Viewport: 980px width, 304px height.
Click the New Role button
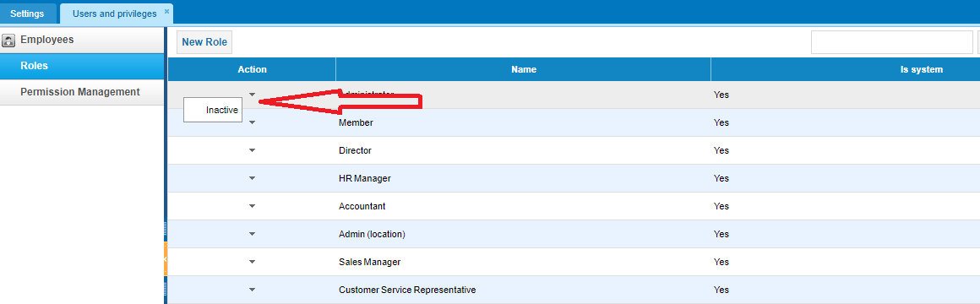204,42
